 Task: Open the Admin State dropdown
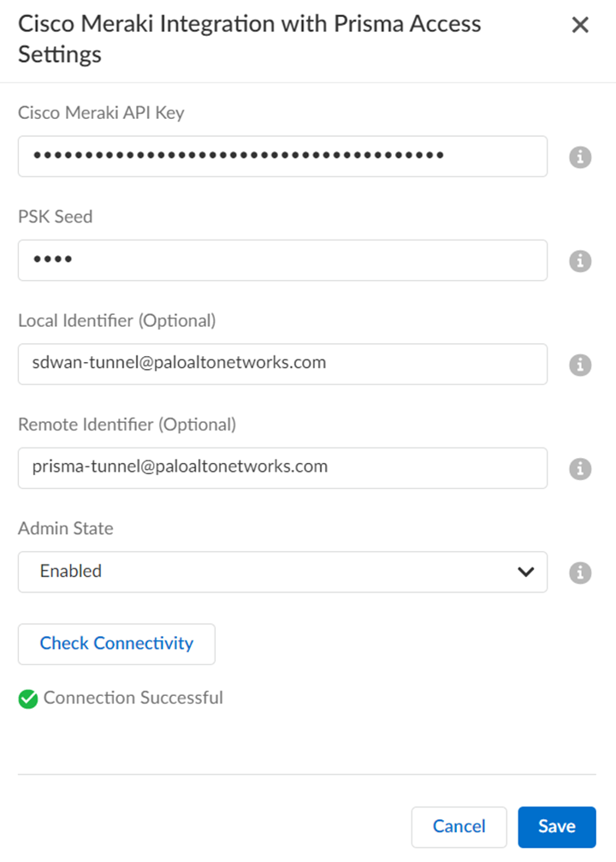(x=282, y=572)
